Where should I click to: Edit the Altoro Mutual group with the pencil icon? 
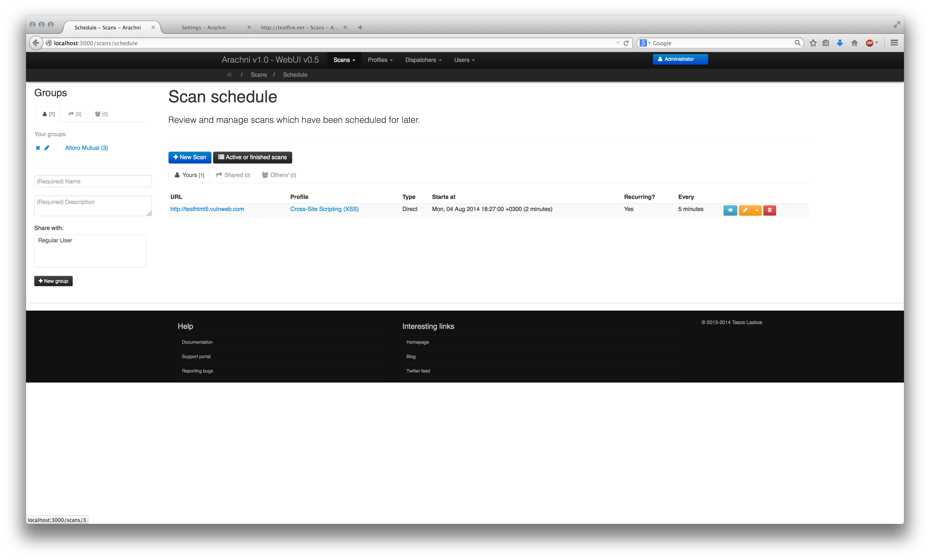[x=47, y=148]
